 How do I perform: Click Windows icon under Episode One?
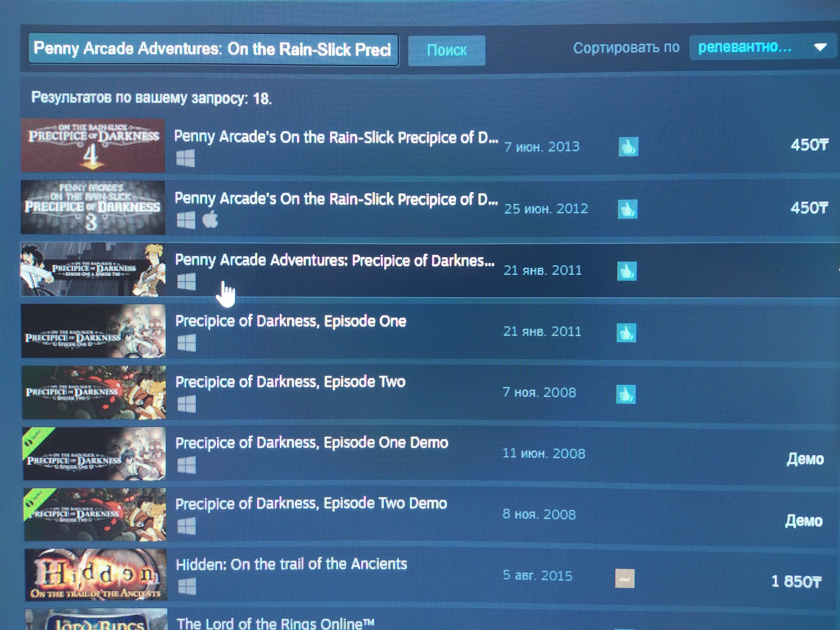click(x=187, y=343)
